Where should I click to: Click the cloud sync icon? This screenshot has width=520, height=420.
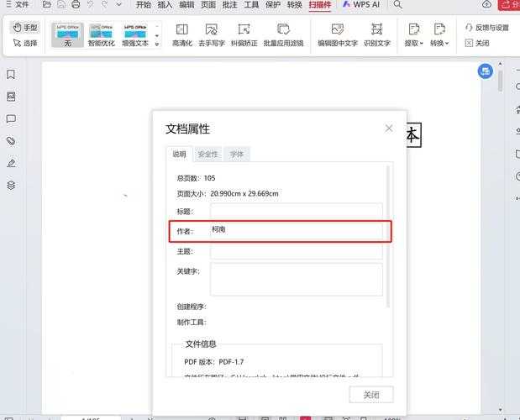click(487, 4)
